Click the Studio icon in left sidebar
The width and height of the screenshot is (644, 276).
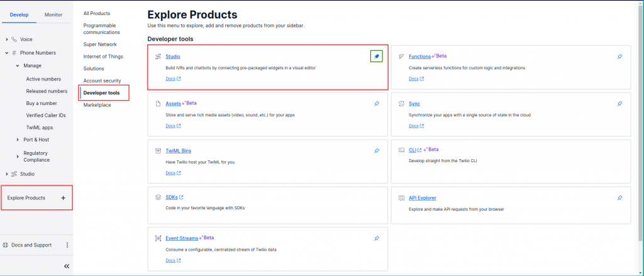[x=14, y=174]
